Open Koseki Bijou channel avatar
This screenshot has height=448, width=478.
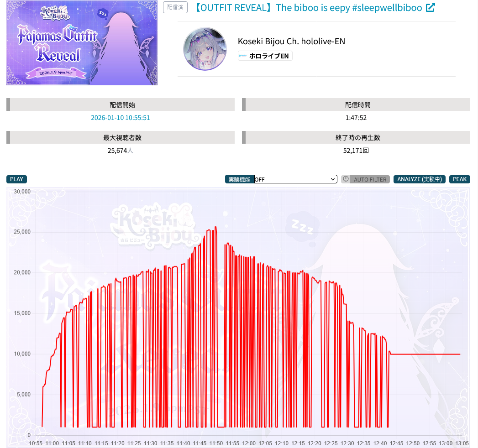(205, 49)
